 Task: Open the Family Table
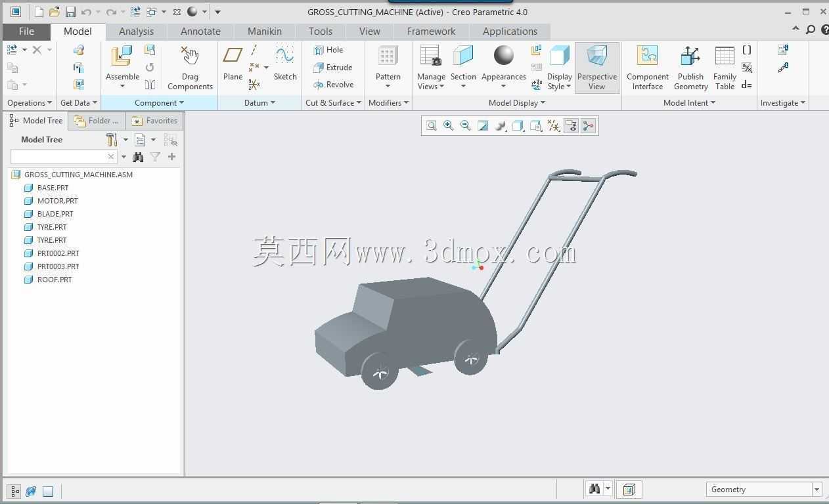725,68
